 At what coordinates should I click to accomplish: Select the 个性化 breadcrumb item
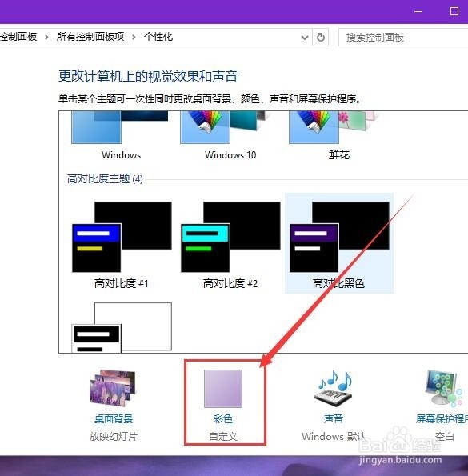pyautogui.click(x=158, y=37)
